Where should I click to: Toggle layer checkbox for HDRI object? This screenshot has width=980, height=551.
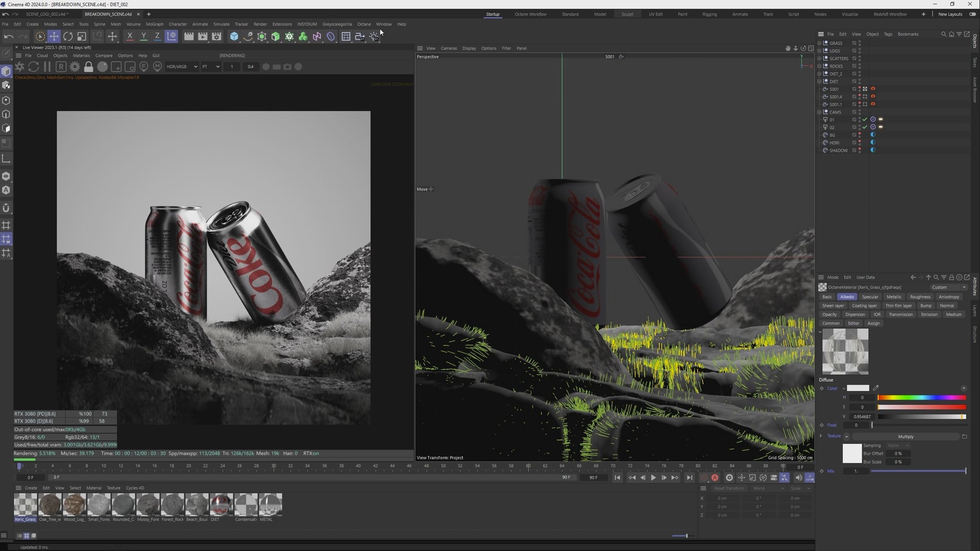pyautogui.click(x=854, y=143)
